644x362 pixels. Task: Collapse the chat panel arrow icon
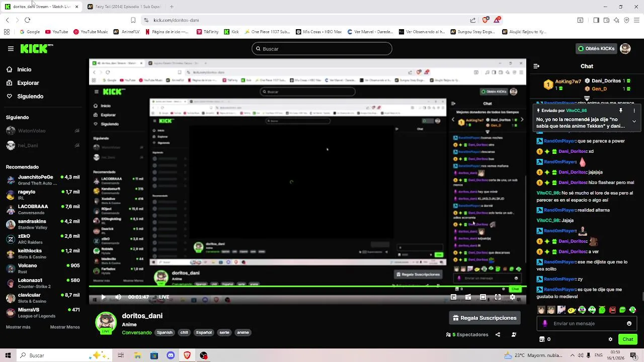[536, 66]
